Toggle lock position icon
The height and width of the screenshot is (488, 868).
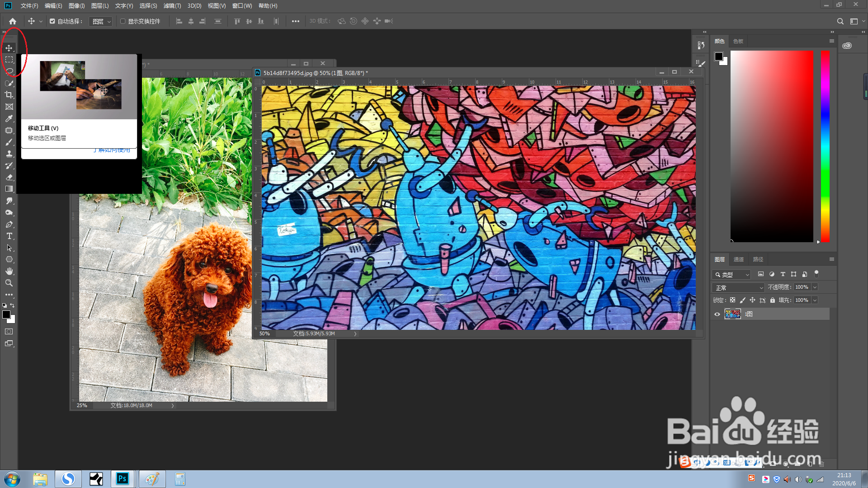(753, 300)
